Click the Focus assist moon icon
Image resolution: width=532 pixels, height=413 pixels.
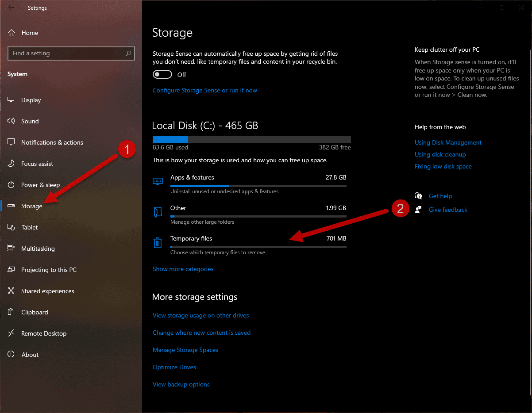(x=12, y=164)
